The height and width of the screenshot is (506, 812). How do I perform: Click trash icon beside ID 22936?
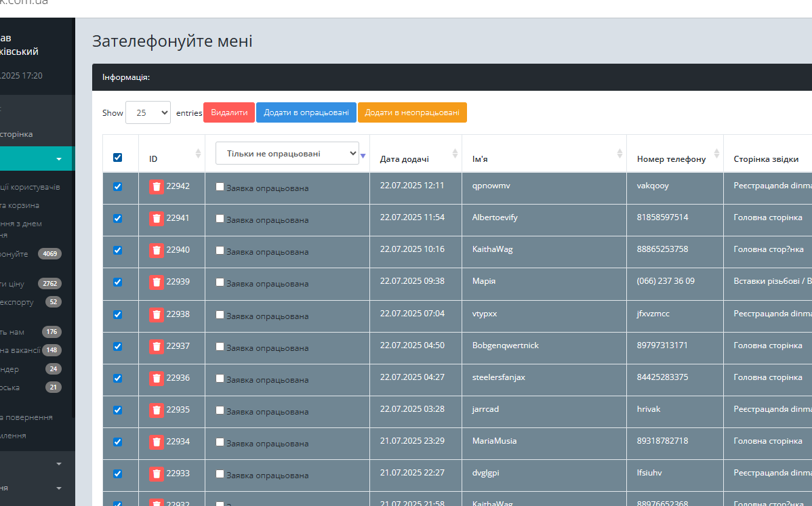click(x=157, y=378)
